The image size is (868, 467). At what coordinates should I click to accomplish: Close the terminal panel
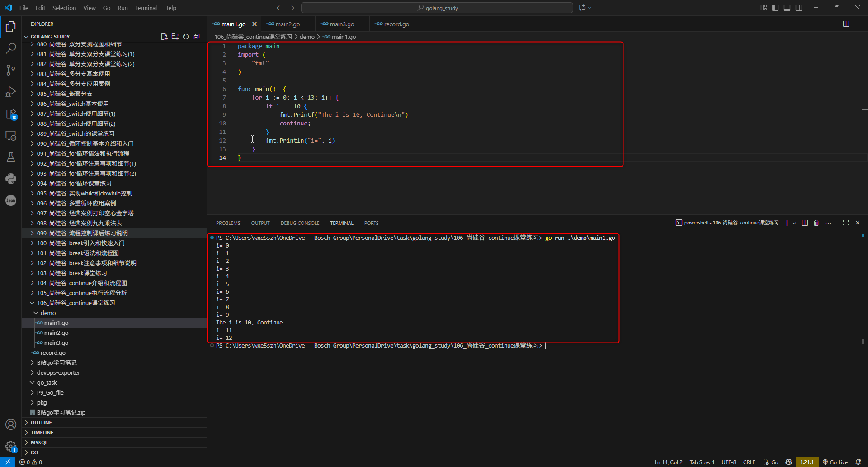(858, 223)
